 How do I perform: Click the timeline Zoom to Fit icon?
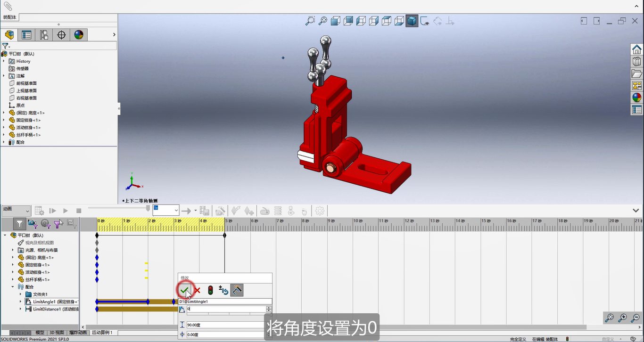610,318
